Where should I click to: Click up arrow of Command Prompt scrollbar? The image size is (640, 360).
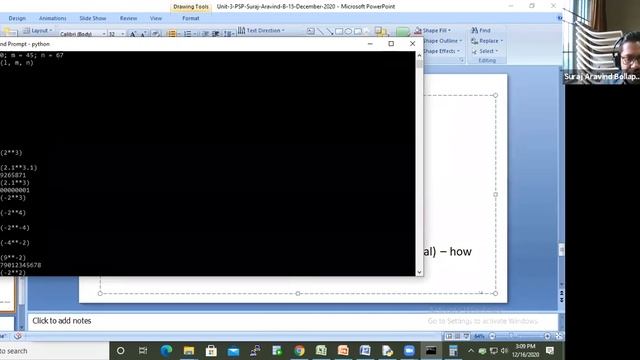pyautogui.click(x=419, y=56)
